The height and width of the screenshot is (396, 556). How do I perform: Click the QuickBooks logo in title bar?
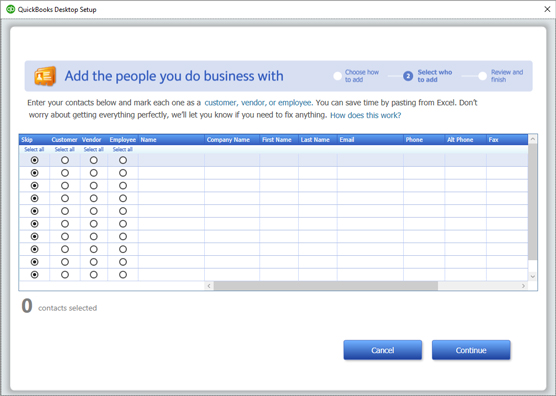(11, 9)
